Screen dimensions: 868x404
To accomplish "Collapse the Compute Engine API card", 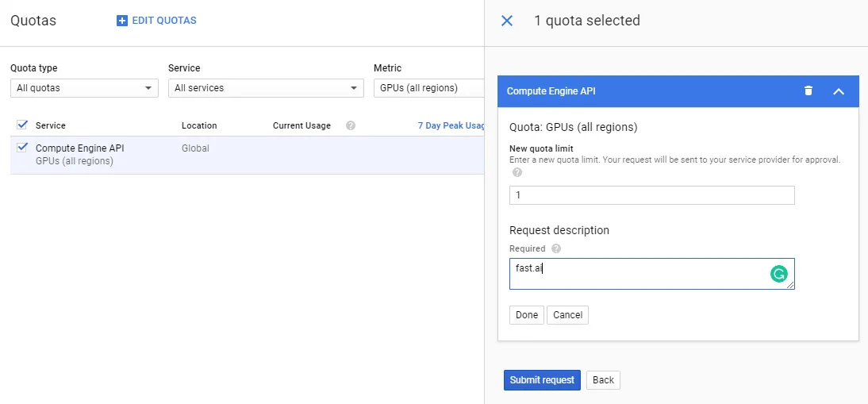I will pos(839,91).
